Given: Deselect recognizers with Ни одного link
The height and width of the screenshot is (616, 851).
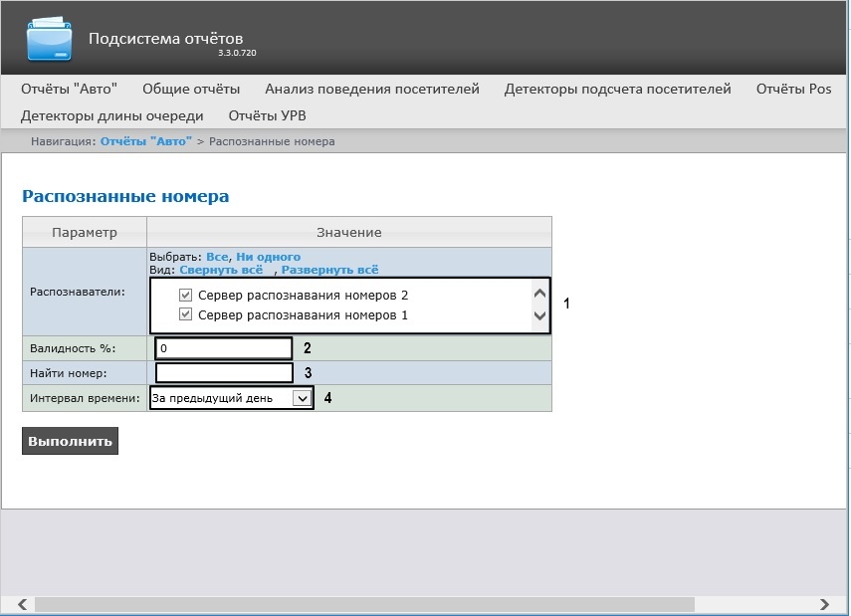Looking at the screenshot, I should click(268, 257).
